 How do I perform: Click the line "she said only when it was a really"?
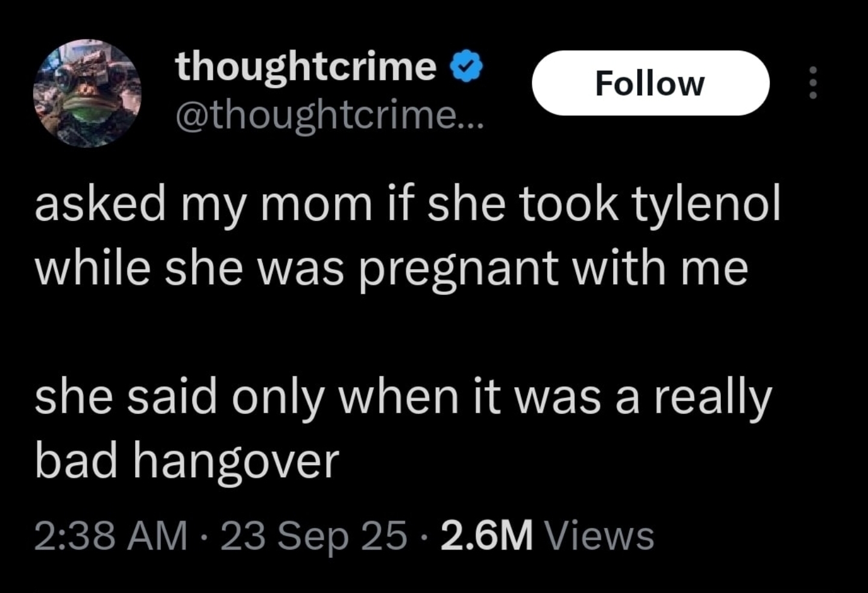[x=403, y=398]
